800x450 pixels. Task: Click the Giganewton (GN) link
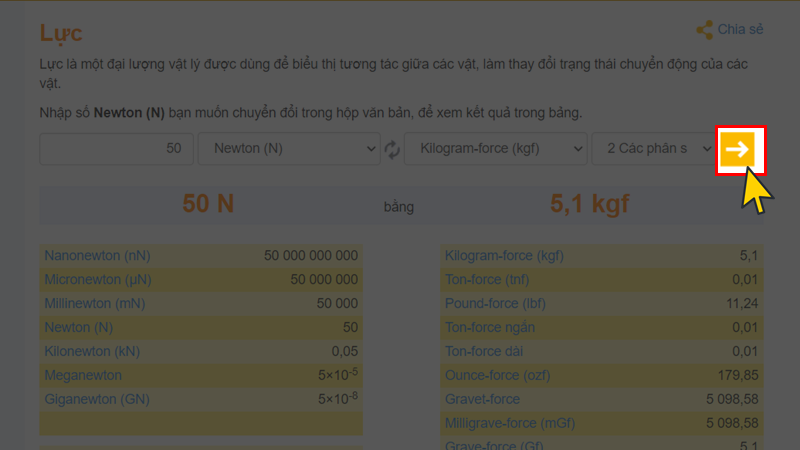pos(97,399)
